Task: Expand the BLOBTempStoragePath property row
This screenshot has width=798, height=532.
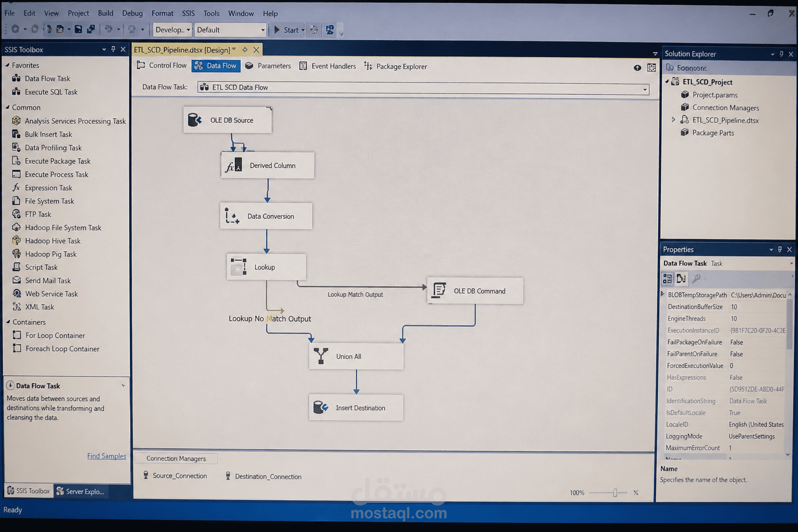Action: (x=663, y=295)
